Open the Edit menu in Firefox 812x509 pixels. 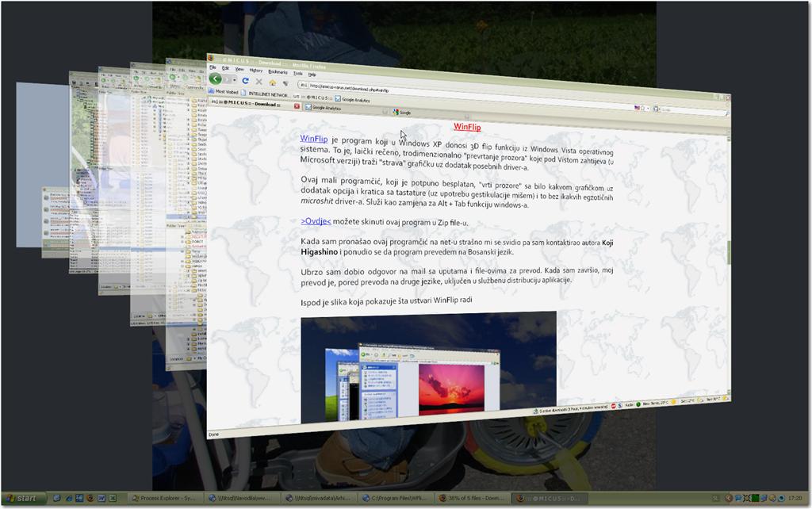click(x=225, y=68)
